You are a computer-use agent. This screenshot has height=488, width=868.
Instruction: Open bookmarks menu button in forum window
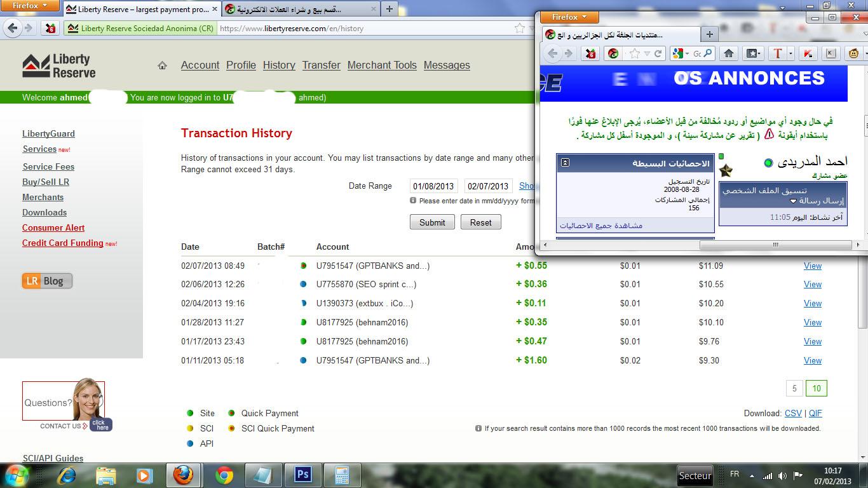coord(753,53)
